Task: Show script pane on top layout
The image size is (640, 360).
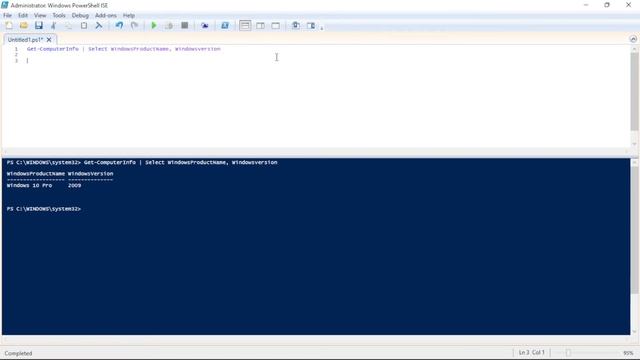Action: click(x=245, y=25)
